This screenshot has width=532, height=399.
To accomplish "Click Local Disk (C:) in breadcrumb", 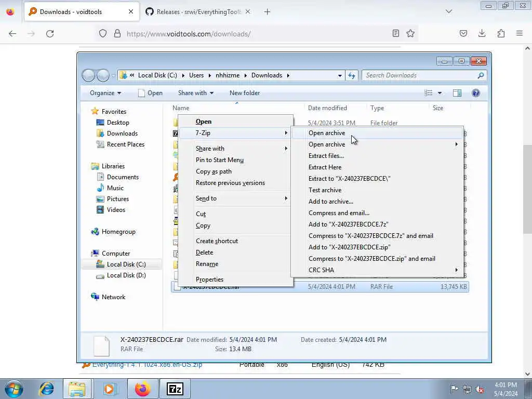I will [157, 75].
